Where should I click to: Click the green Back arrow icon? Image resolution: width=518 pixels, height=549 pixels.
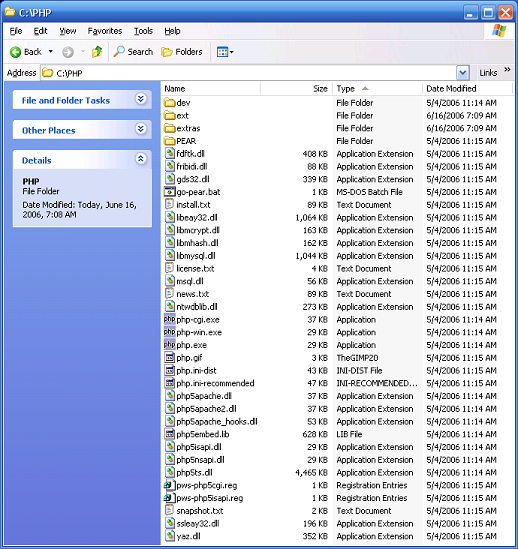pyautogui.click(x=15, y=52)
